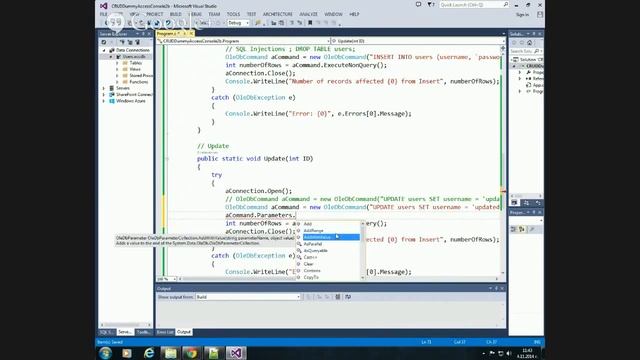Image resolution: width=640 pixels, height=360 pixels.
Task: Click in the Quick Launch search box
Action: [x=474, y=5]
